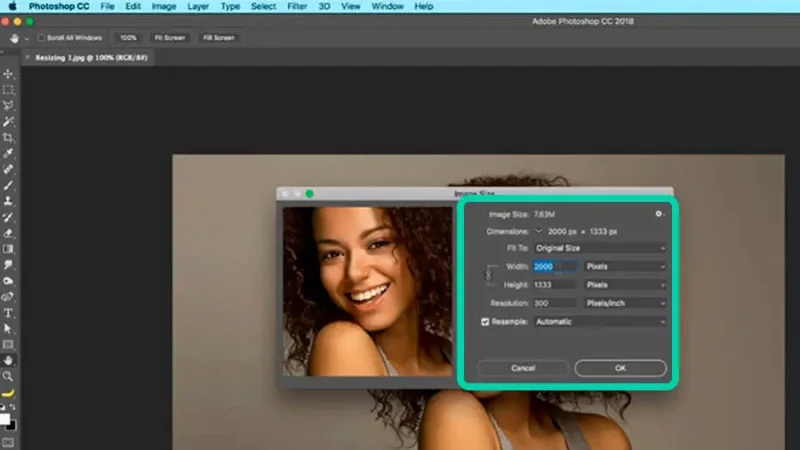The image size is (800, 450).
Task: Toggle Scroll All Windows checkbox
Action: pos(41,38)
